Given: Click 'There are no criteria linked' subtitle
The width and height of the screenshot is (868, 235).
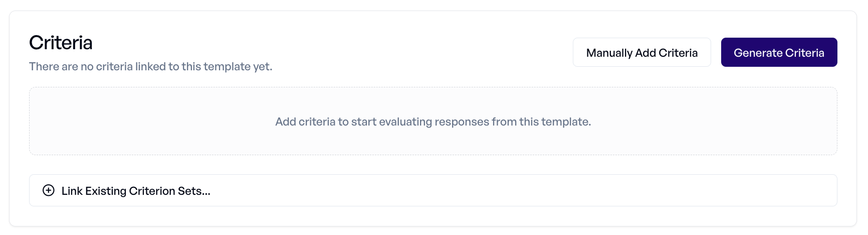Looking at the screenshot, I should (x=151, y=66).
